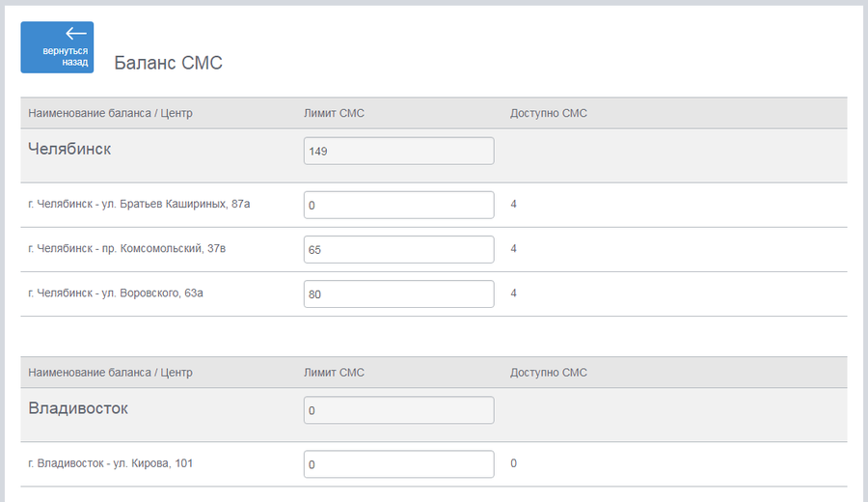The height and width of the screenshot is (502, 868).
Task: Click the 'вернуться назад' back button
Action: [57, 47]
